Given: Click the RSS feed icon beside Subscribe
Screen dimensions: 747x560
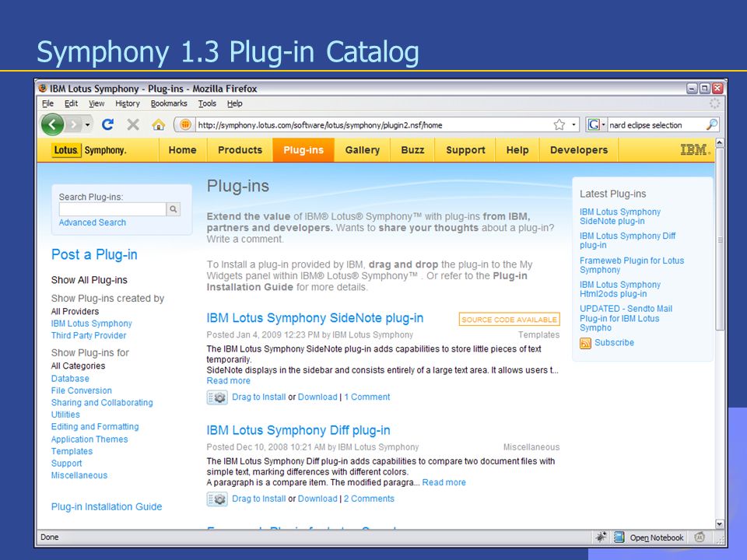Looking at the screenshot, I should click(x=585, y=343).
